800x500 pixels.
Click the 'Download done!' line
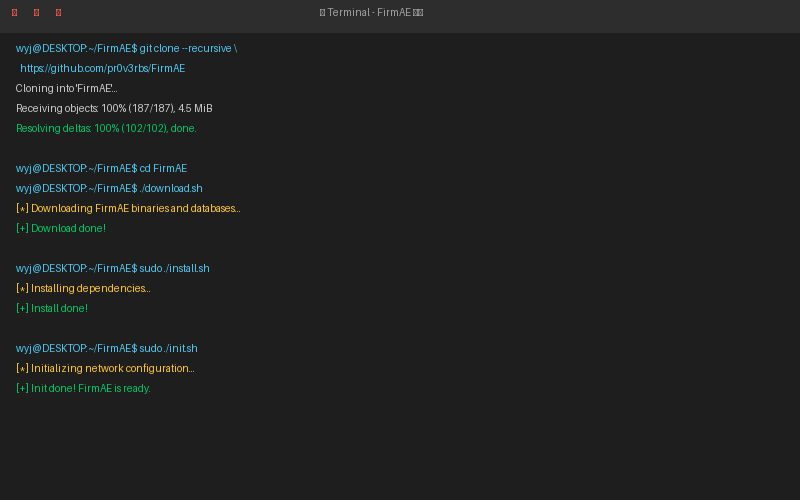pyautogui.click(x=61, y=228)
